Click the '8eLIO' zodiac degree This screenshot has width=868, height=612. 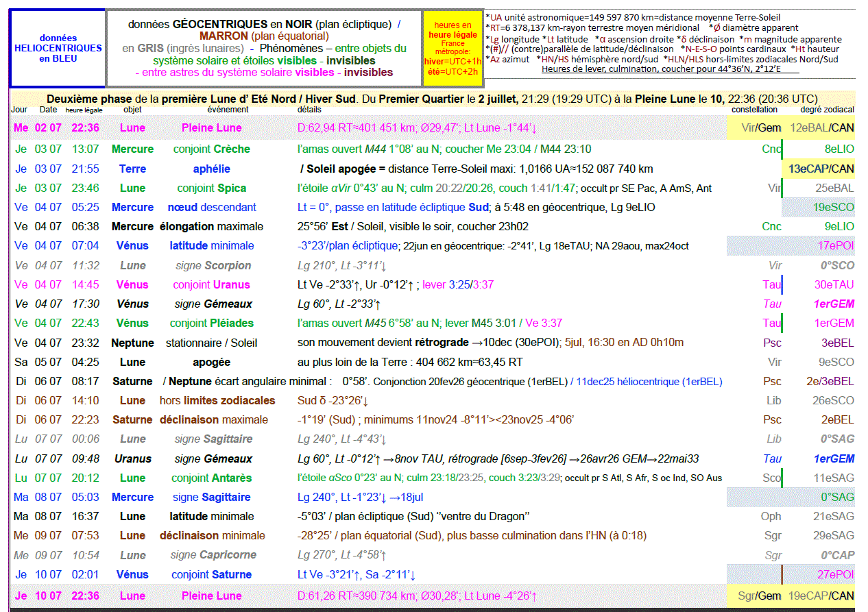(x=839, y=149)
